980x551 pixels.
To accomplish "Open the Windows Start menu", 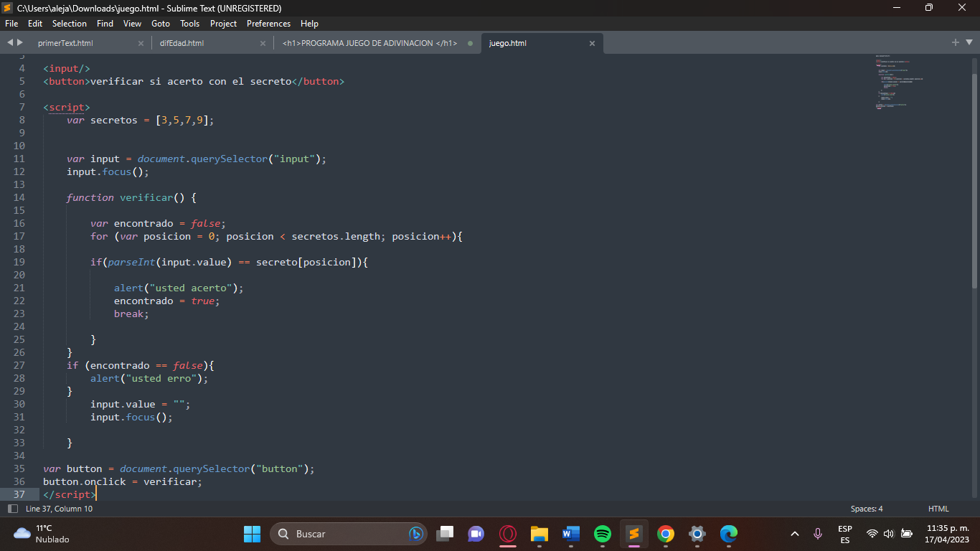I will tap(253, 534).
